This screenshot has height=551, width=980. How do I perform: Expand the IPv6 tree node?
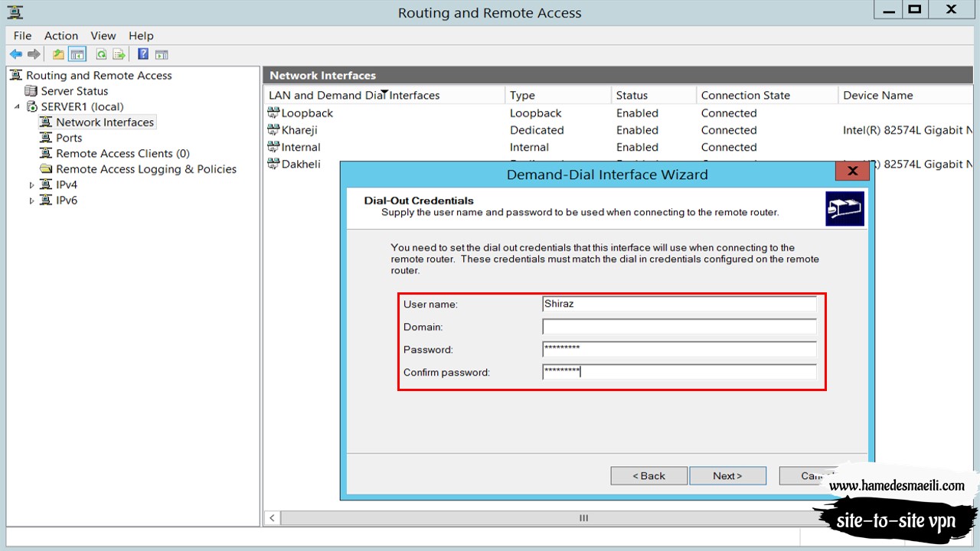(x=31, y=201)
